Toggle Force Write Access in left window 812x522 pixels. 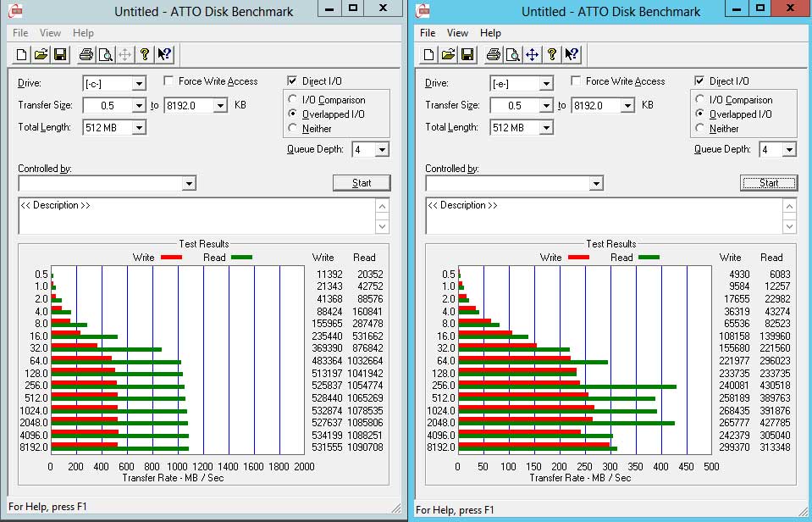click(168, 81)
